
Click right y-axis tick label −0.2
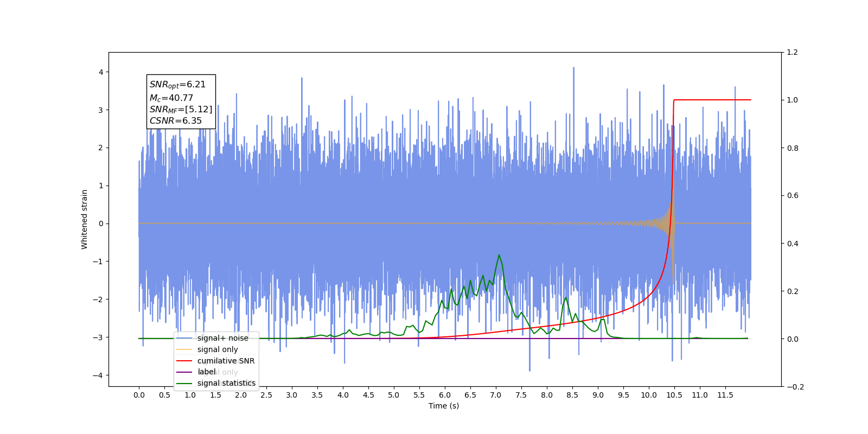click(795, 387)
